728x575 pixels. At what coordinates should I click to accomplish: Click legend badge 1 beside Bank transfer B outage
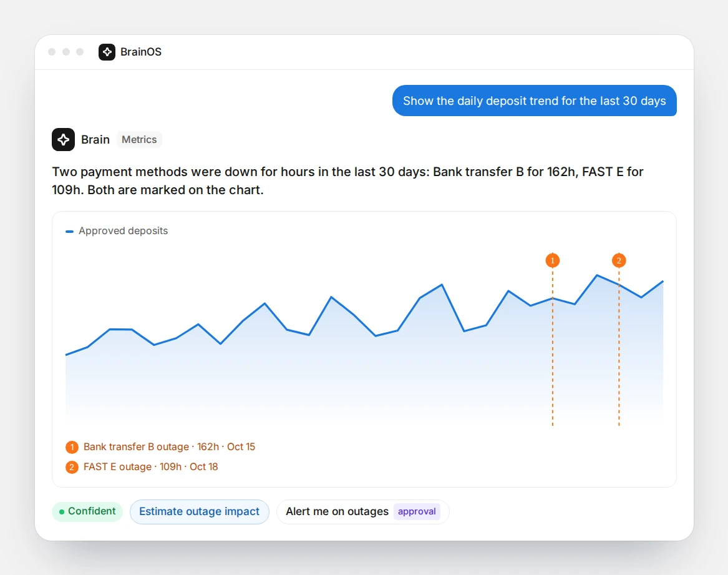[x=72, y=447]
